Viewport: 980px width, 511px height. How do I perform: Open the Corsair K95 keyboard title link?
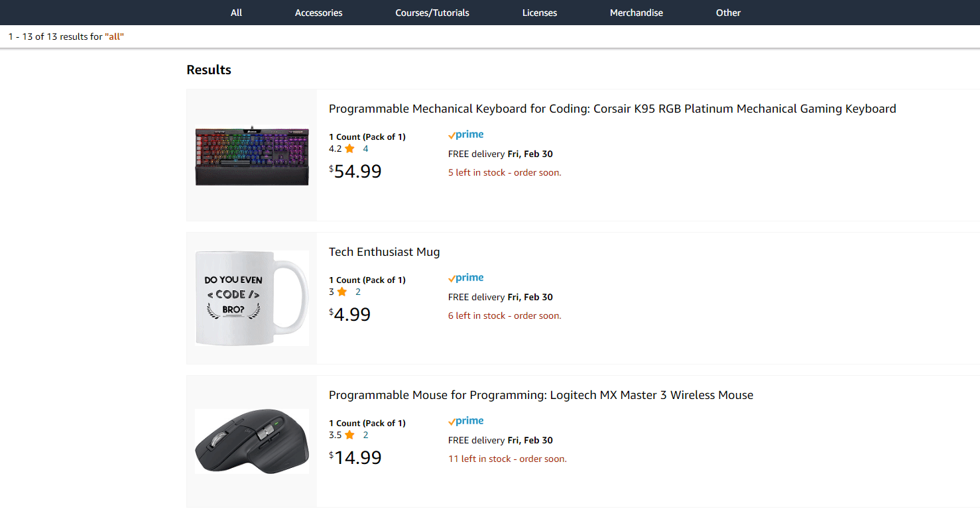613,109
